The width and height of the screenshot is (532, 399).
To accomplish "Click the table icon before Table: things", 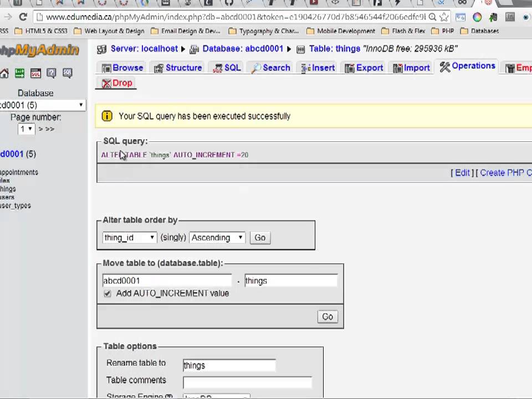I will click(300, 49).
